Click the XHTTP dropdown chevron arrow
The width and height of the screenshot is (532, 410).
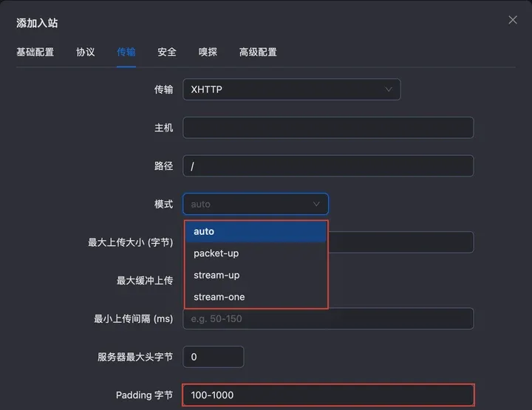click(389, 89)
